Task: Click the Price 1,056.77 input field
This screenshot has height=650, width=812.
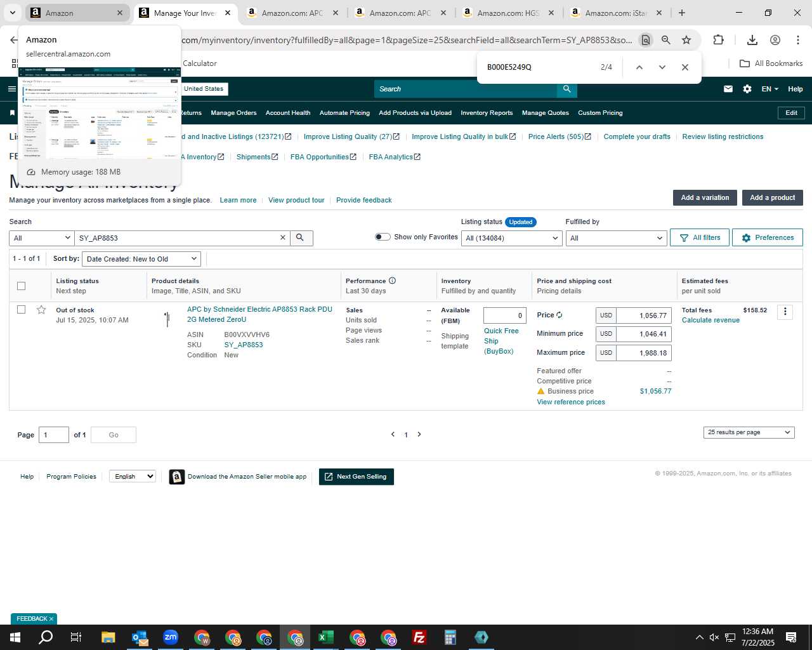Action: 644,315
